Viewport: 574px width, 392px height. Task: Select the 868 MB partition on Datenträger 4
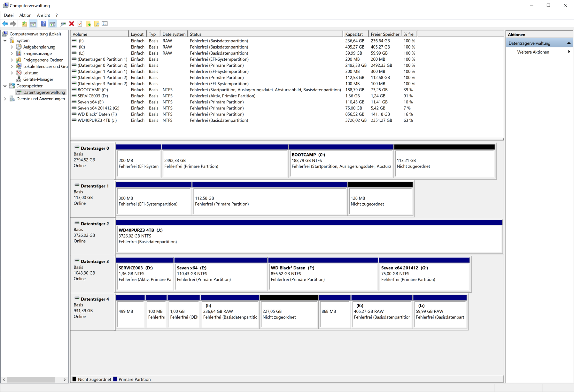(335, 312)
